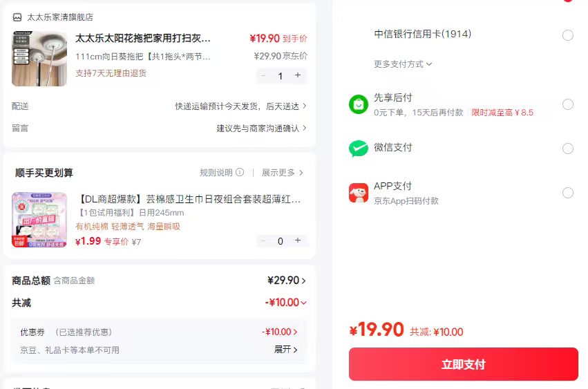Decrease the mop quantity with minus
The image size is (588, 389).
(x=263, y=75)
